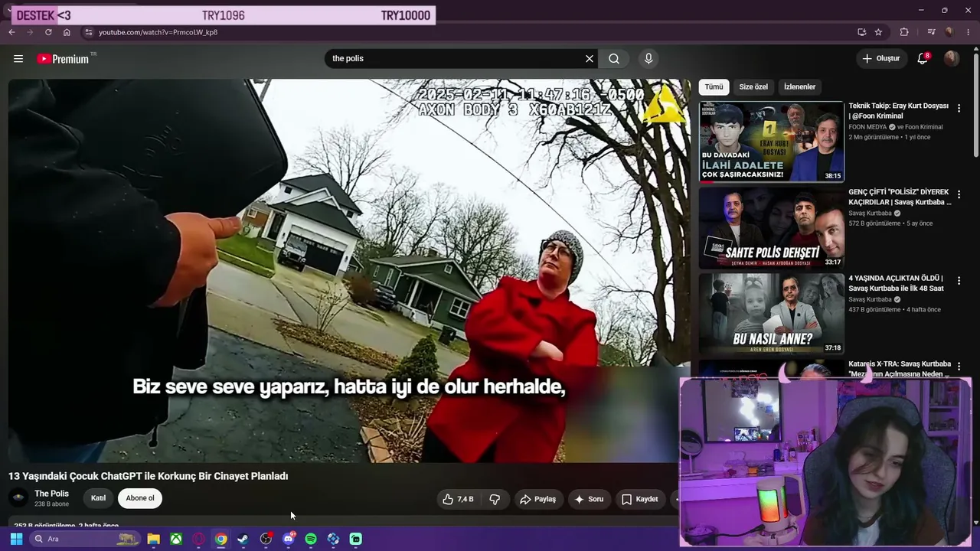Open the FOON MEDYA channel link
The width and height of the screenshot is (980, 551).
point(867,127)
